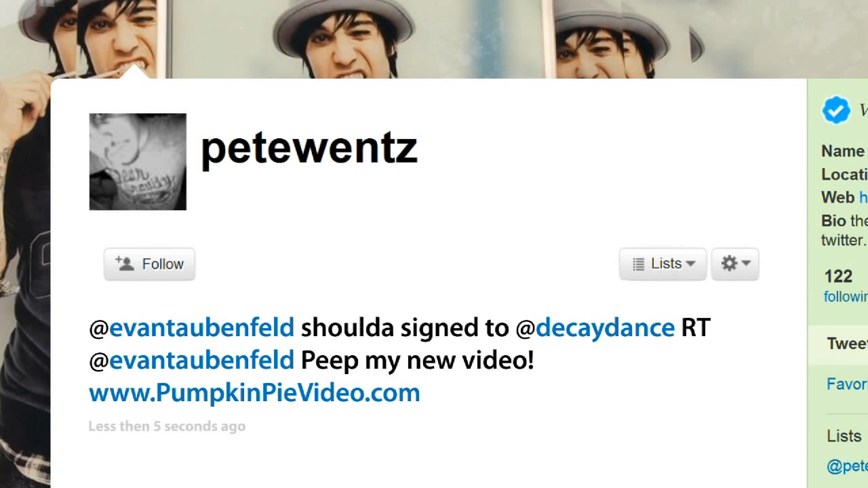
Task: Click the 'Less then 5 seconds ago' timestamp
Action: click(x=167, y=426)
